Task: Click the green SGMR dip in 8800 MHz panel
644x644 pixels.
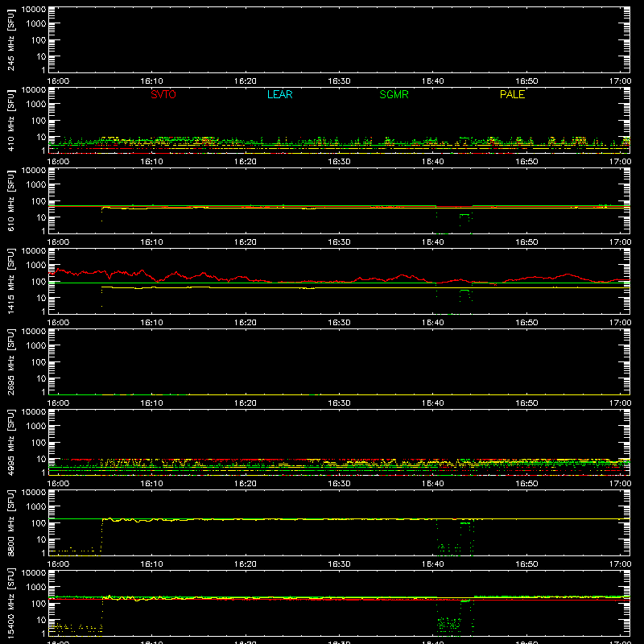Action: click(455, 538)
